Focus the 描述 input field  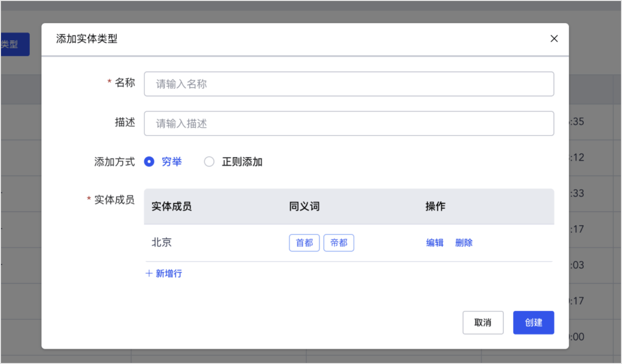[x=349, y=124]
